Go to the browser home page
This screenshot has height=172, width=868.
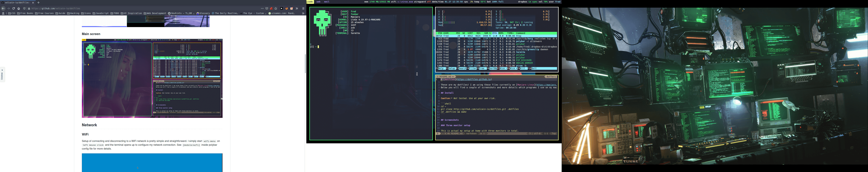(x=19, y=8)
